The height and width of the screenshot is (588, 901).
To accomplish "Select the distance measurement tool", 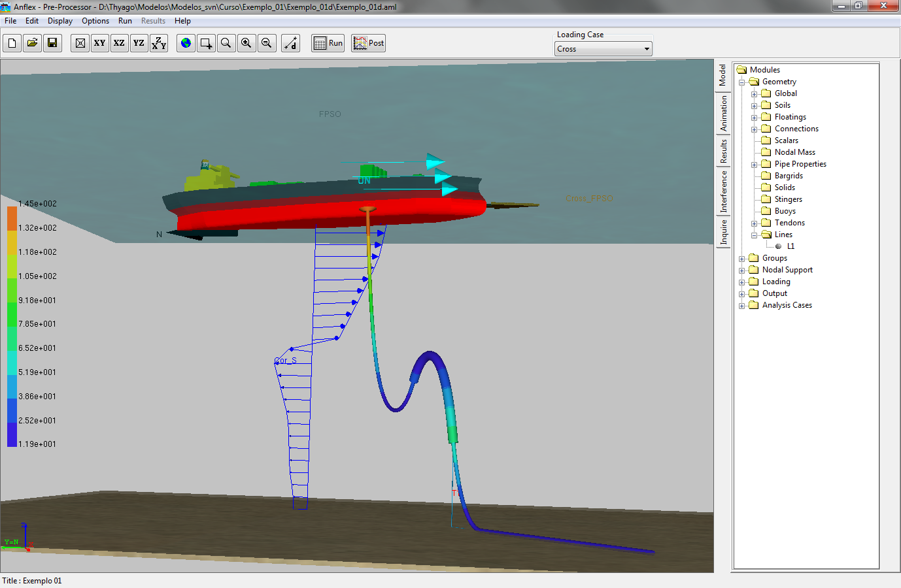I will (x=291, y=43).
